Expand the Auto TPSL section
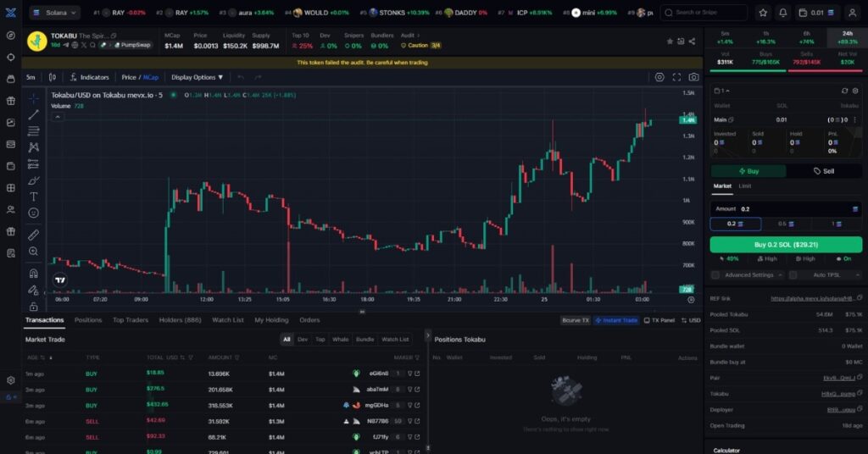 click(858, 274)
